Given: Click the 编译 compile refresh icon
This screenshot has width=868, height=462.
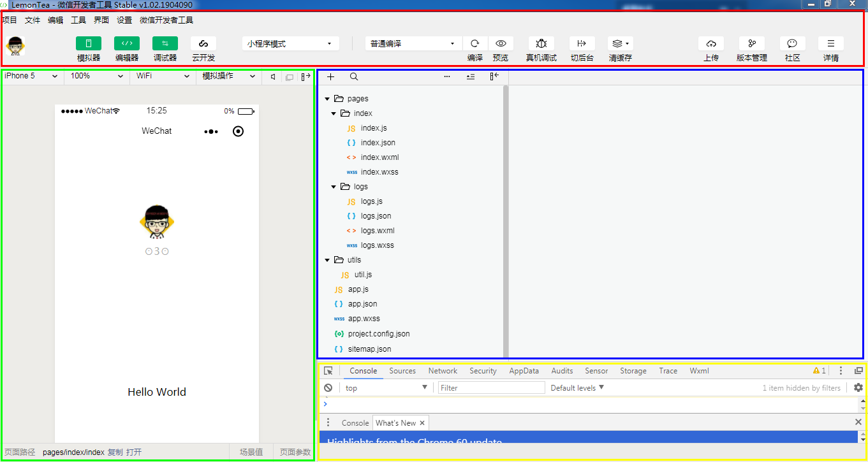Looking at the screenshot, I should [475, 43].
